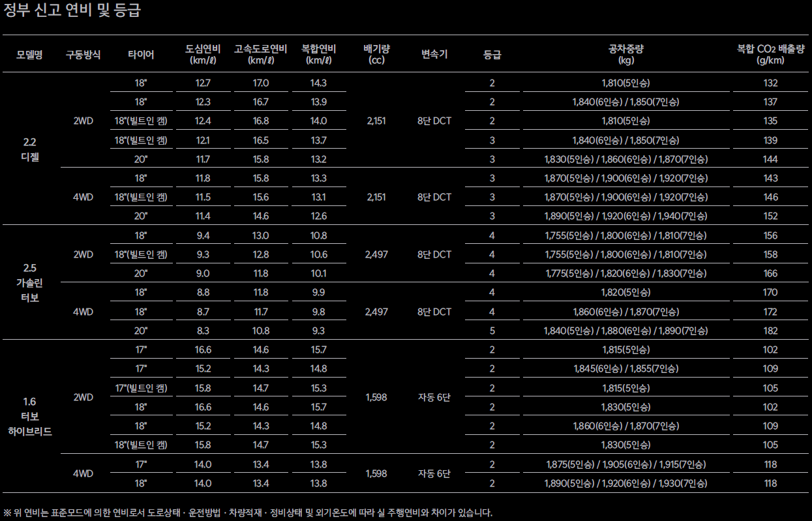Click CO2 emission value 158
812x521 pixels.
pyautogui.click(x=770, y=254)
